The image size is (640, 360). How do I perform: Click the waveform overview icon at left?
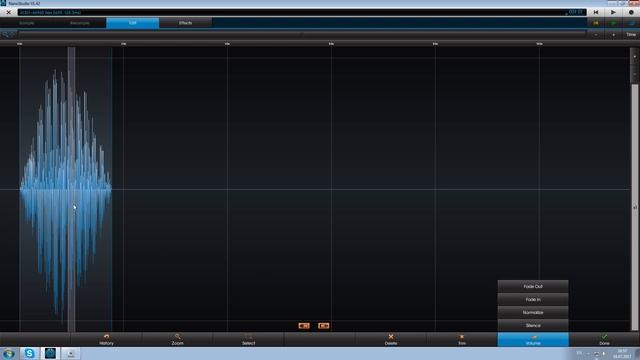[x=9, y=35]
